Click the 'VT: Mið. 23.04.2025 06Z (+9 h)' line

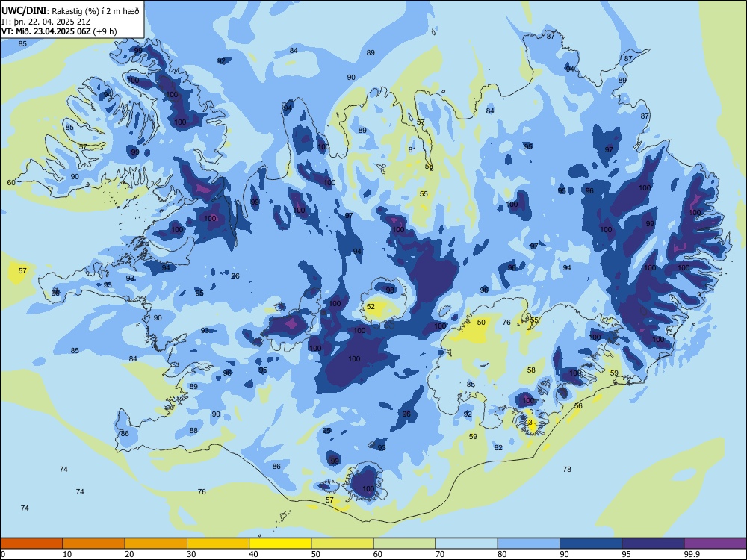click(x=59, y=31)
